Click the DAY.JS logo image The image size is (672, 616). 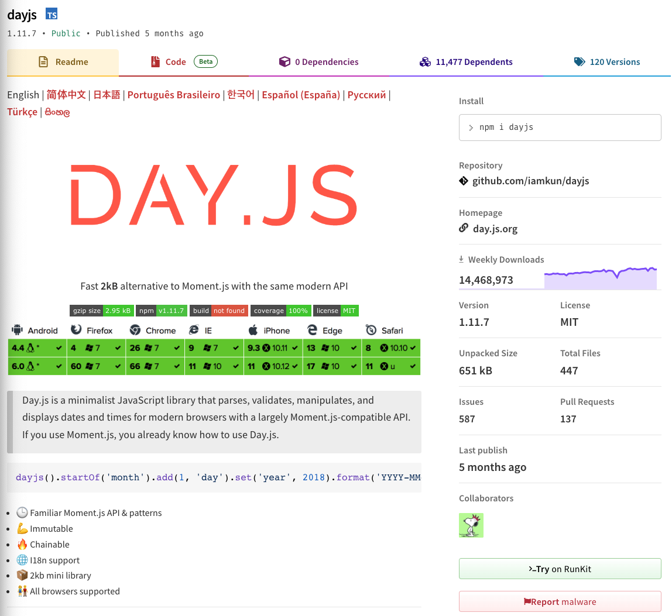click(214, 195)
